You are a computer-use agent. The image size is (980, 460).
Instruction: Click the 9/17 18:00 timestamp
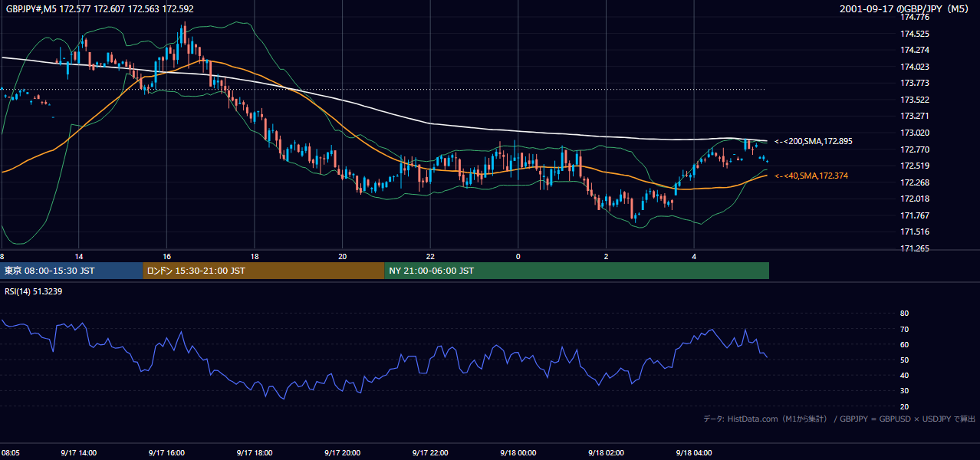tap(255, 453)
